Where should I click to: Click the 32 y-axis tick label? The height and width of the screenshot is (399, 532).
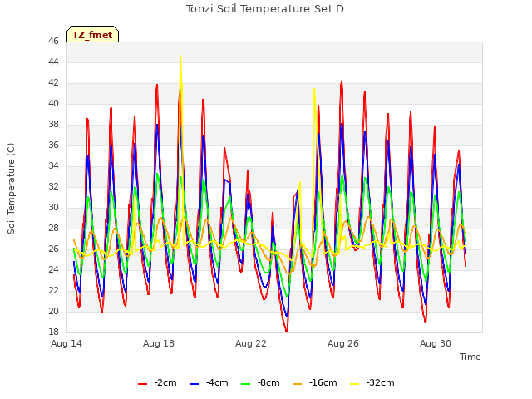pyautogui.click(x=53, y=186)
